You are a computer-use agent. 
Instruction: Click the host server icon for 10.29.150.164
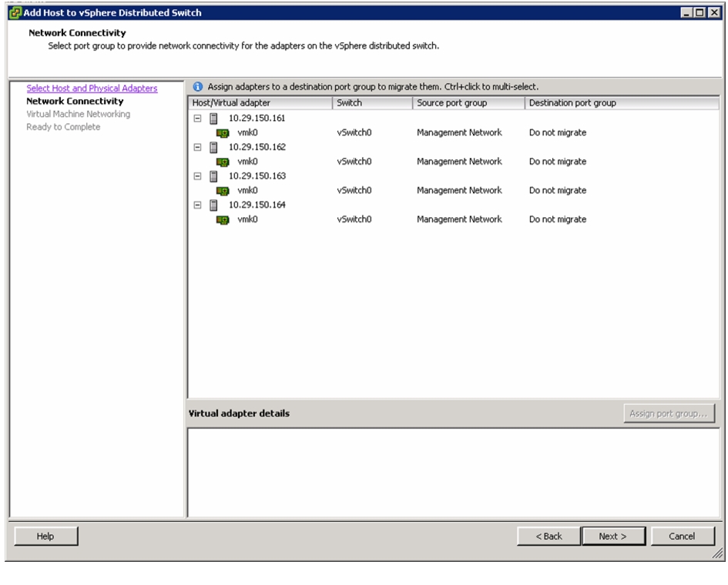point(213,205)
